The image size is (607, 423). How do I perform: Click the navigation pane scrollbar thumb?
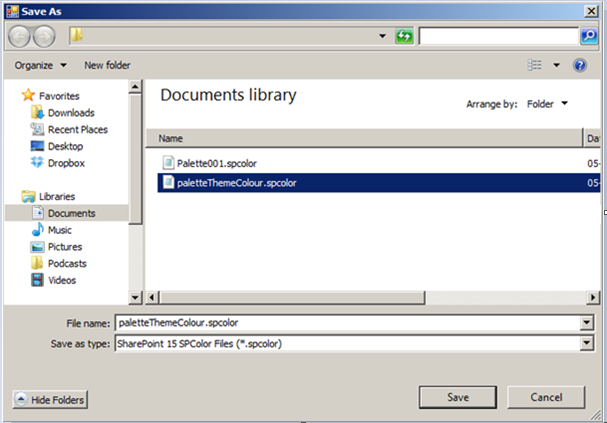tap(135, 159)
